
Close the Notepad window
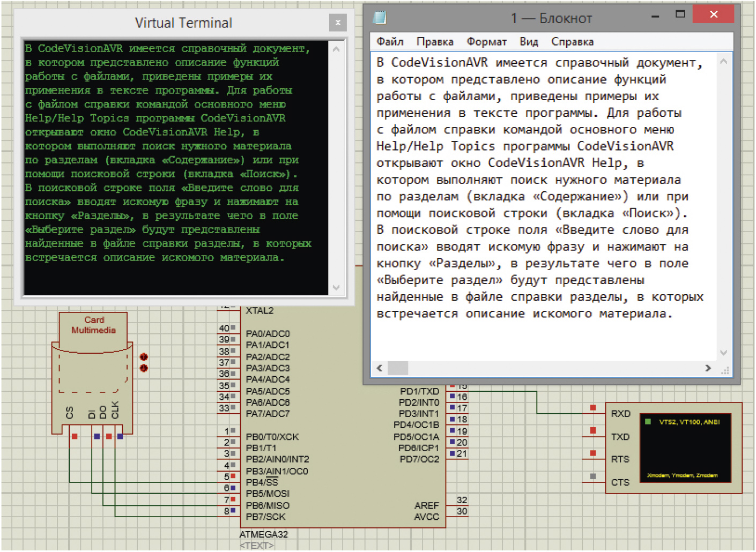713,14
